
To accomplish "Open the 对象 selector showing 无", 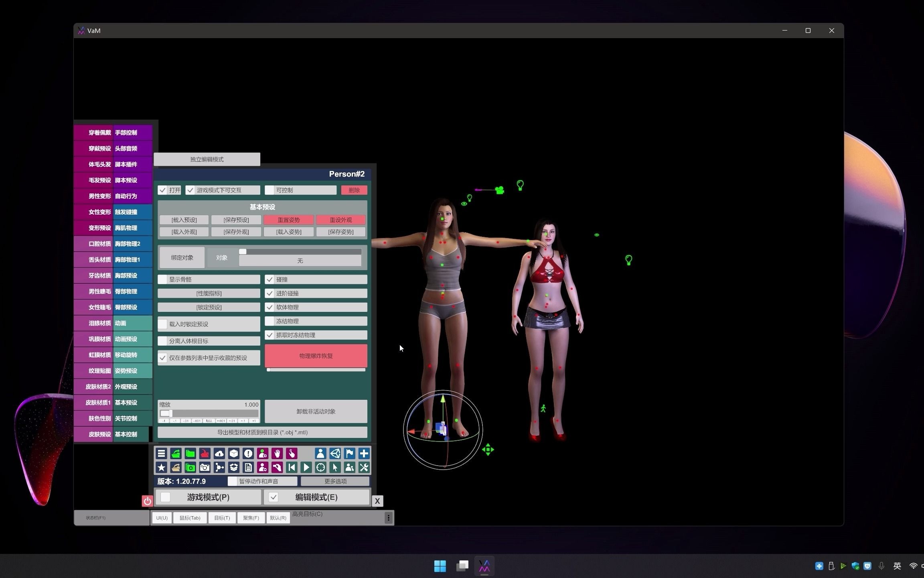I will point(300,261).
